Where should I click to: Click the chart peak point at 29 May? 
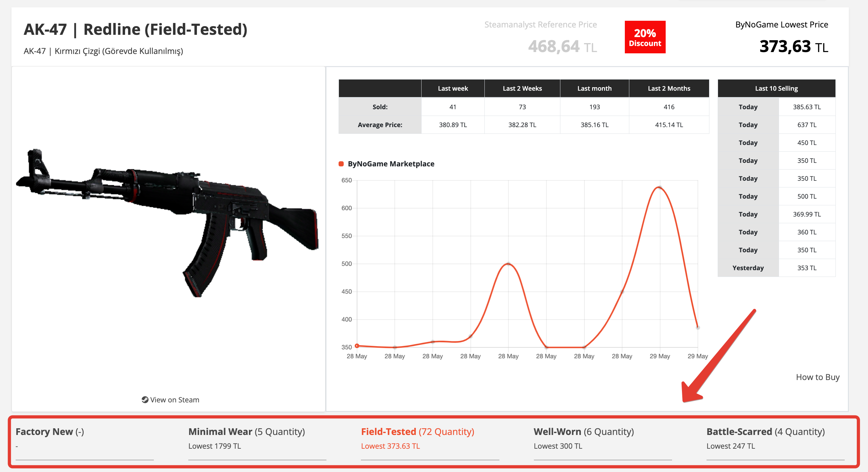click(660, 187)
